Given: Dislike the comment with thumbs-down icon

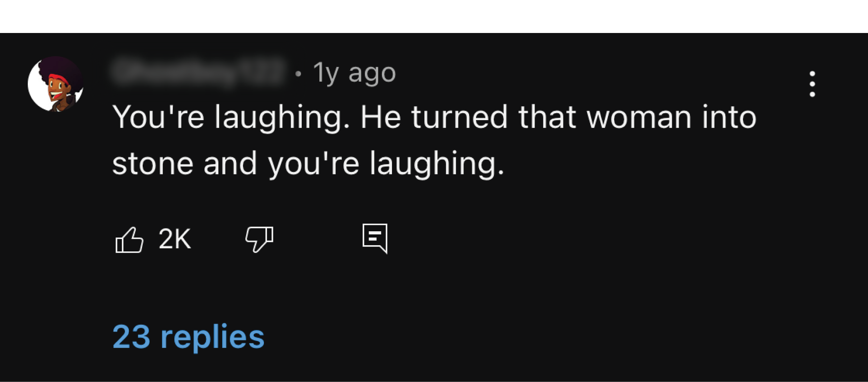Looking at the screenshot, I should pyautogui.click(x=259, y=239).
